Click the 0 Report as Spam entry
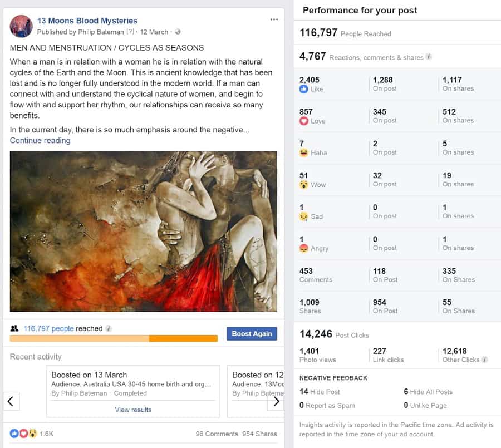The image size is (501, 448). 327,406
